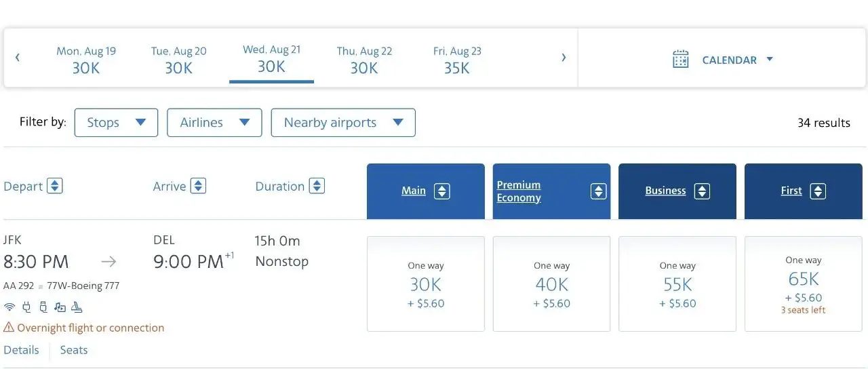Sort flights by departure time
The image size is (868, 369).
[x=55, y=186]
